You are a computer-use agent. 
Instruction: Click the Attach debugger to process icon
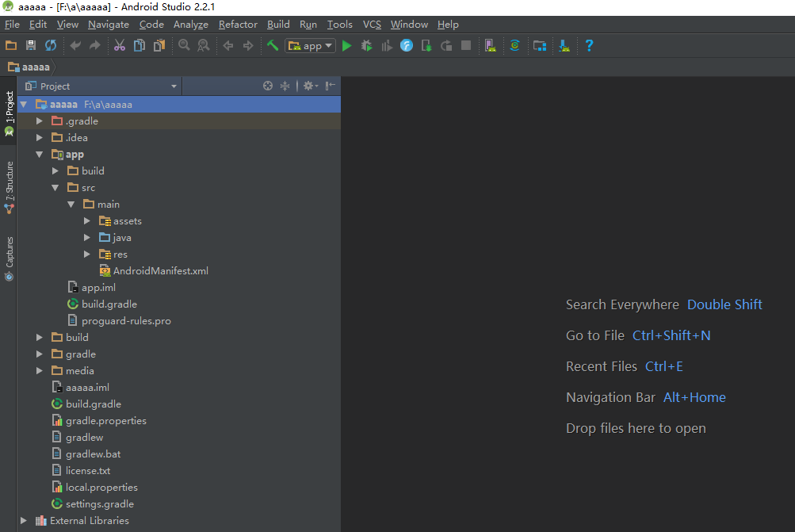pos(426,46)
